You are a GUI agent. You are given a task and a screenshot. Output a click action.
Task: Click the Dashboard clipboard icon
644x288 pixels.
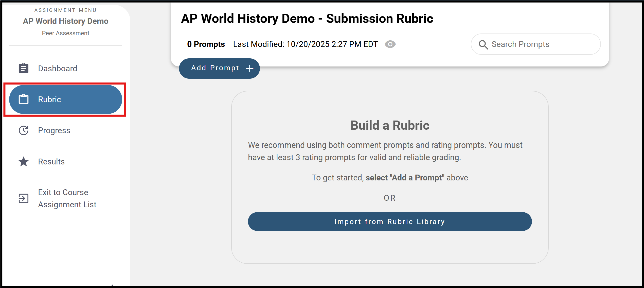[x=24, y=68]
